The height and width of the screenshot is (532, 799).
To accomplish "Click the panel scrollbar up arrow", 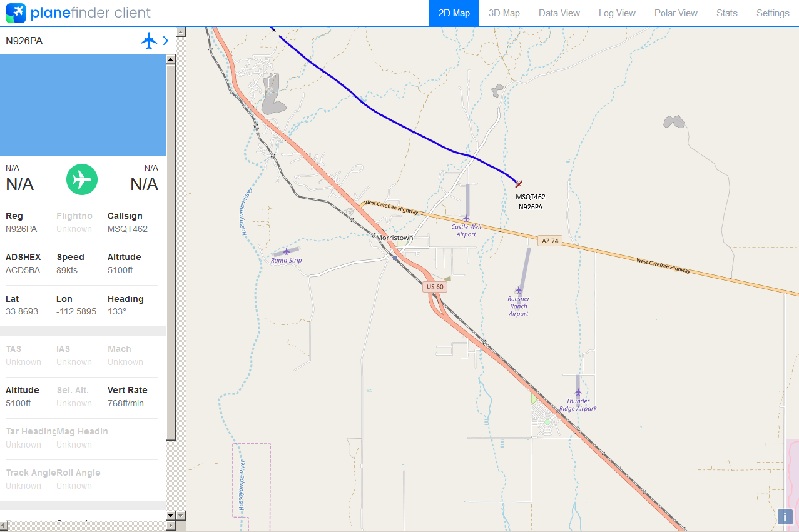I will point(170,59).
